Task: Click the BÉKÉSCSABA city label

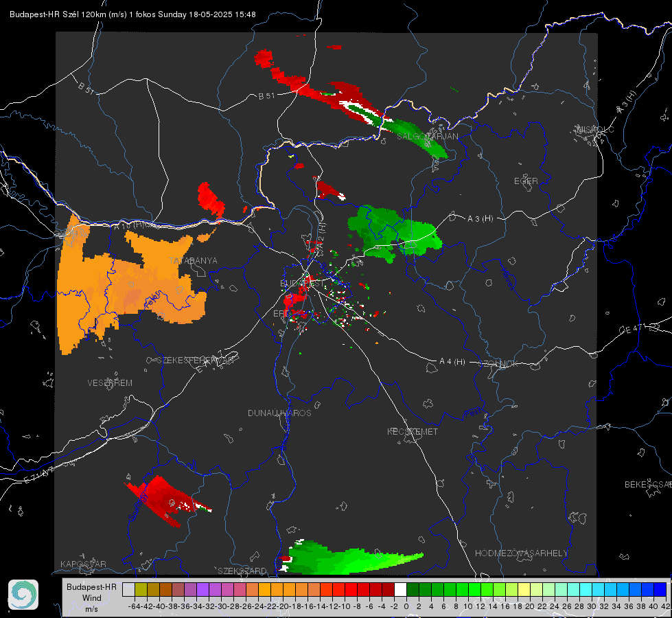Action: 648,484
